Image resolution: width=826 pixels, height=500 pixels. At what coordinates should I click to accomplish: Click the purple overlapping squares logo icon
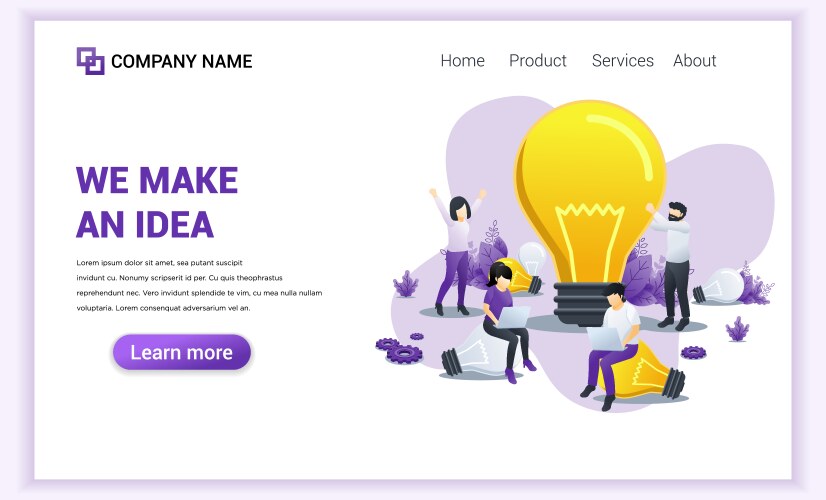point(91,61)
